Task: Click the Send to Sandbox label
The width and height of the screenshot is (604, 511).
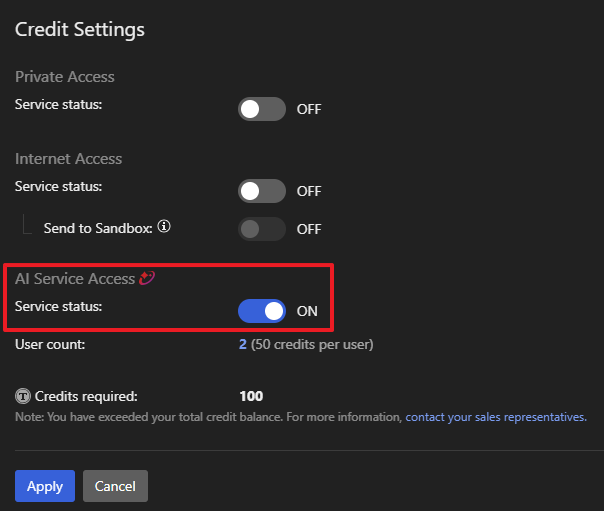Action: (x=97, y=228)
